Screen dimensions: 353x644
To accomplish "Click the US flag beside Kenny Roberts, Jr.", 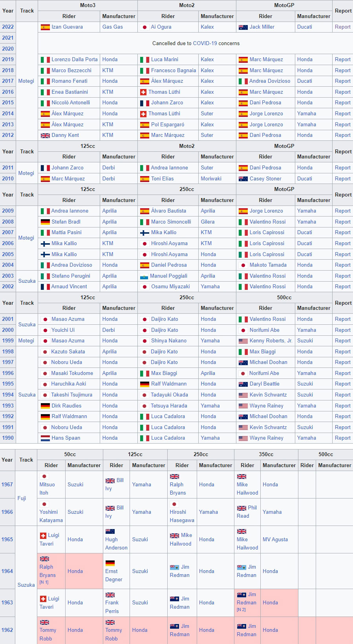I will coord(243,341).
